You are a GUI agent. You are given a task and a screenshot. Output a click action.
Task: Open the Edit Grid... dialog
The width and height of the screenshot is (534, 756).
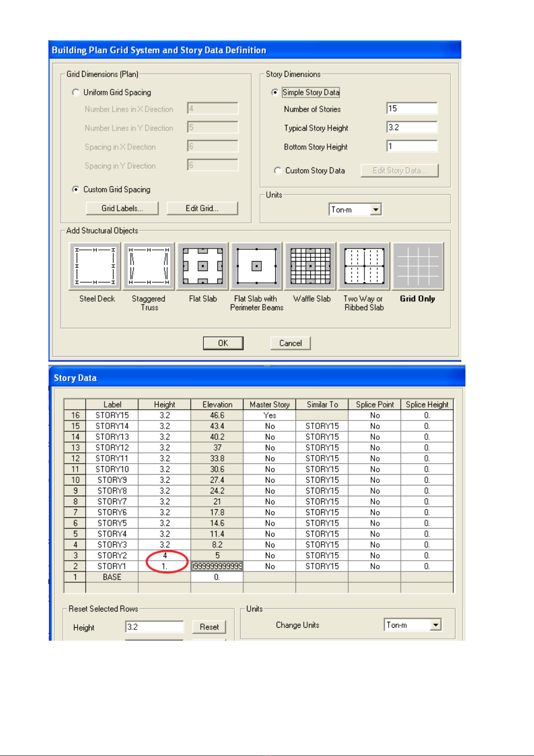click(x=202, y=208)
